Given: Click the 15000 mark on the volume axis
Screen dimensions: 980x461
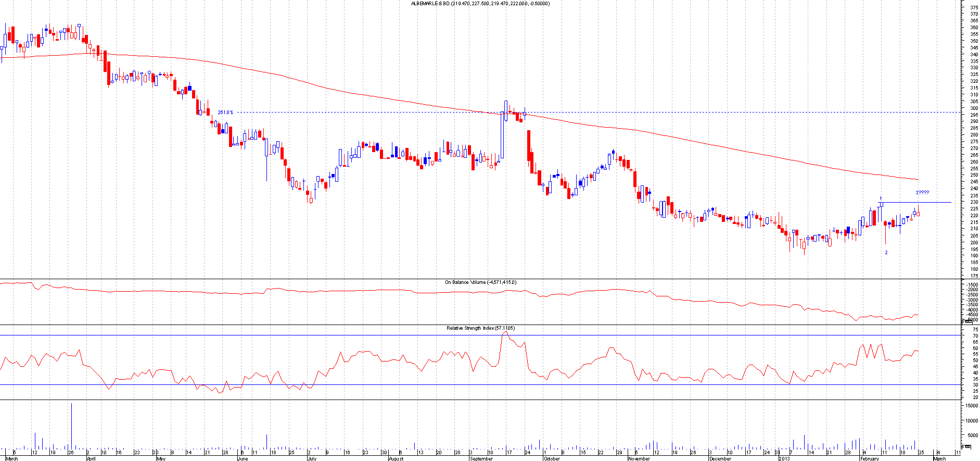Looking at the screenshot, I should point(971,405).
